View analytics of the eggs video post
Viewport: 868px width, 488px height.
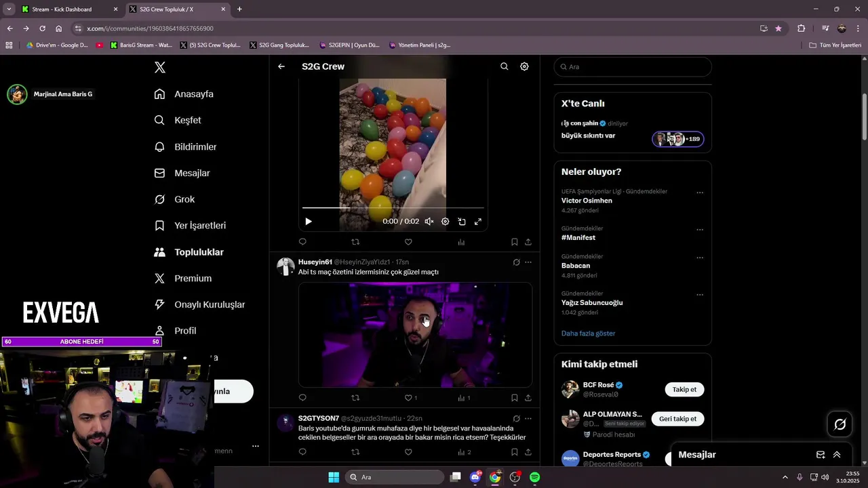coord(461,242)
